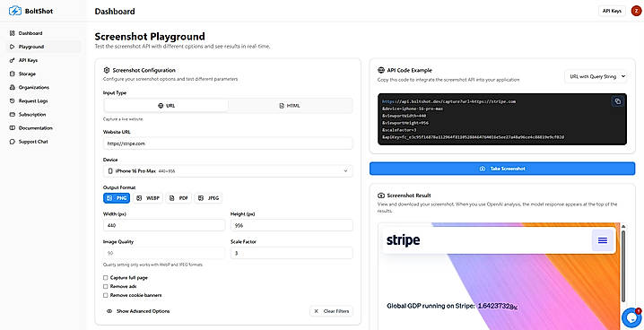Click the Request Logs icon
The height and width of the screenshot is (330, 644).
(x=12, y=101)
